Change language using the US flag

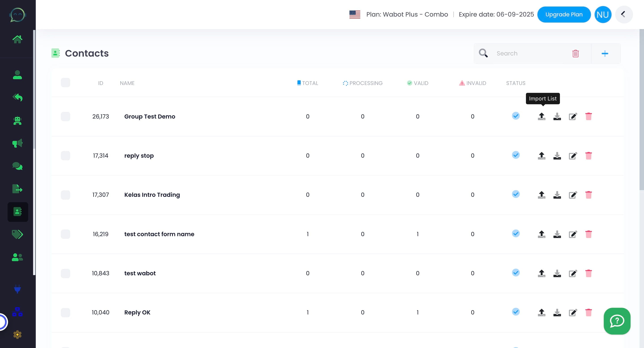click(x=354, y=15)
